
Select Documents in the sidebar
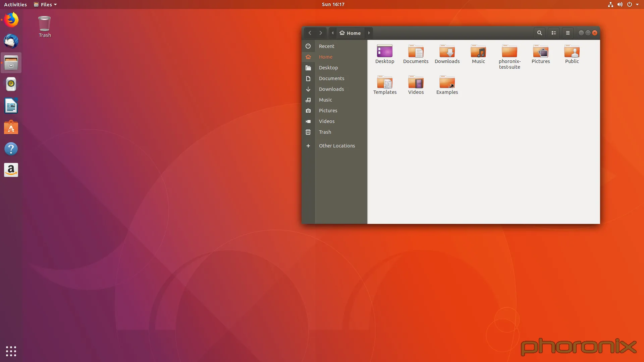[334, 78]
